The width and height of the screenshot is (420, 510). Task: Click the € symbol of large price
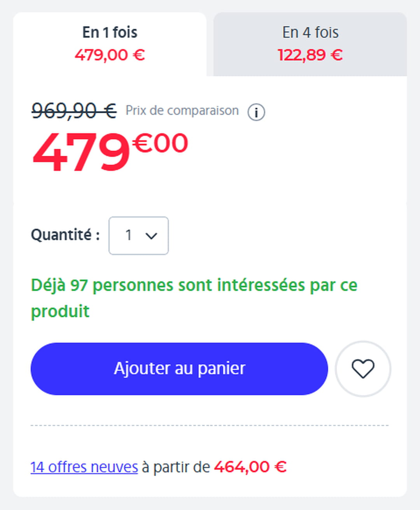pos(142,143)
